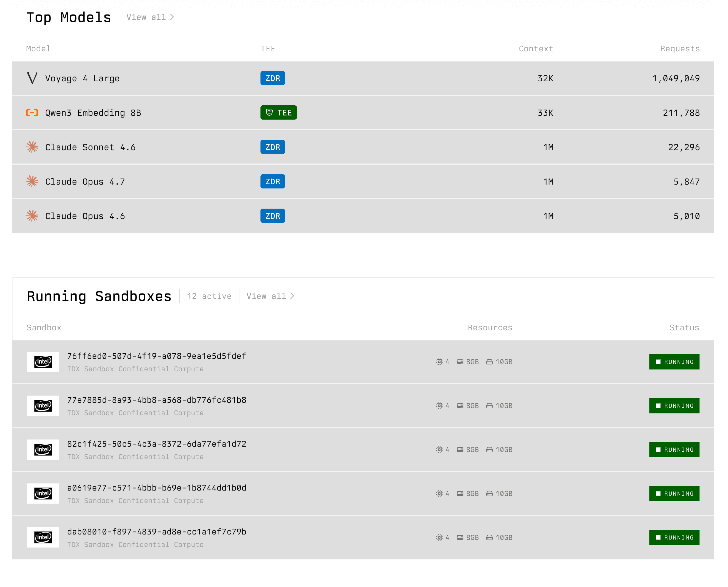The image size is (728, 587).
Task: Click Intel logo for sandbox 82c1f425
Action: (43, 450)
